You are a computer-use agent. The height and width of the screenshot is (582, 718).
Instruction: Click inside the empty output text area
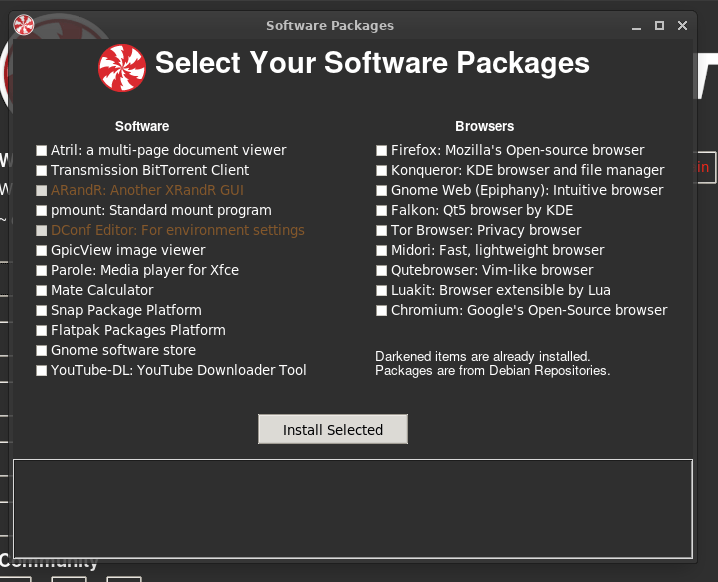(x=352, y=508)
